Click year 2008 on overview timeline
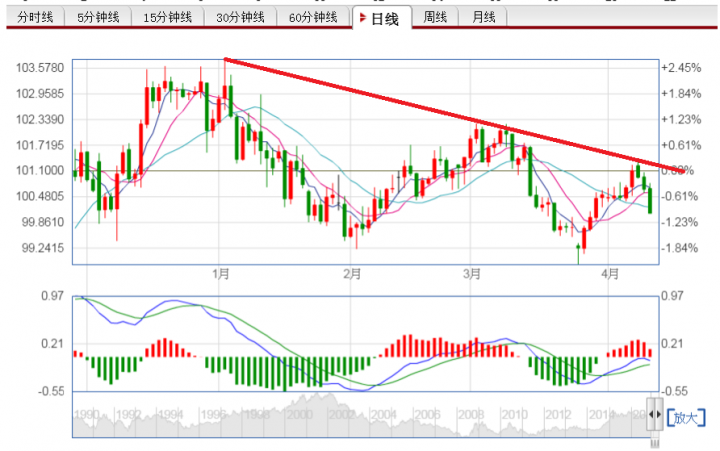Screen dimensions: 720x451 point(471,414)
